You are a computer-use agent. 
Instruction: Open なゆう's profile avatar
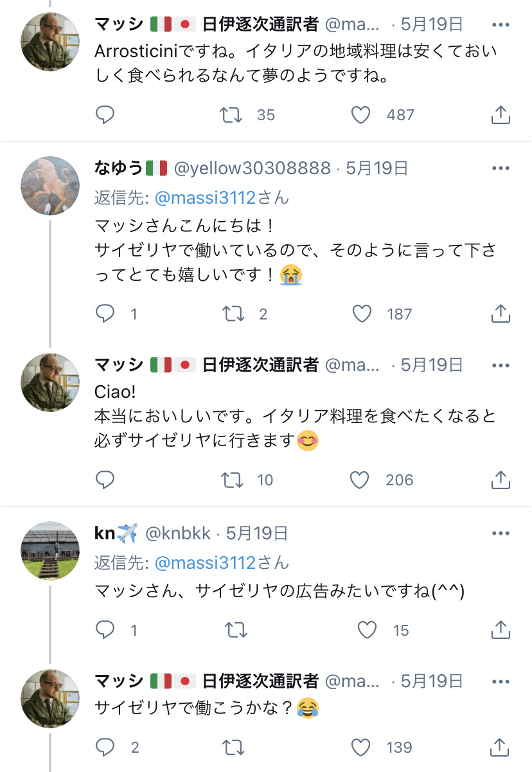[x=50, y=185]
